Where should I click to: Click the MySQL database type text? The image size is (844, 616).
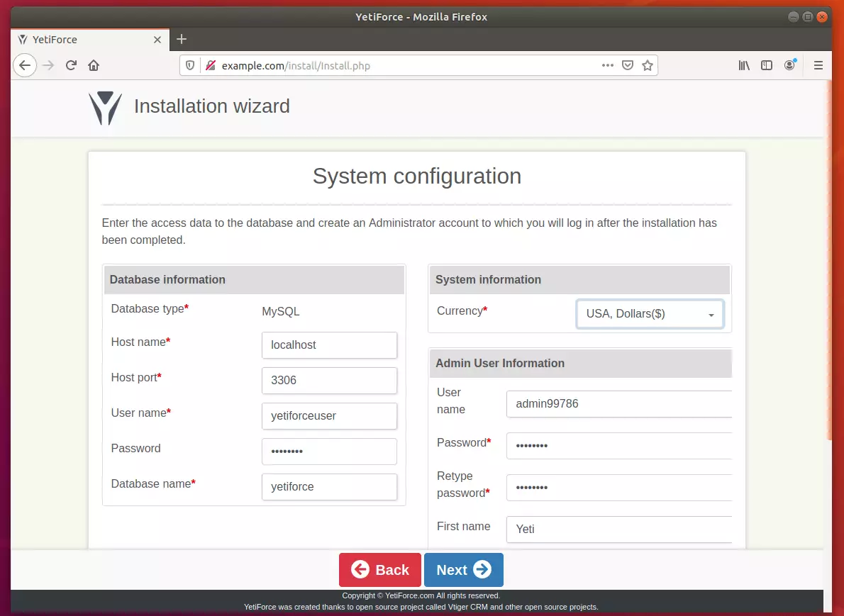pos(280,311)
